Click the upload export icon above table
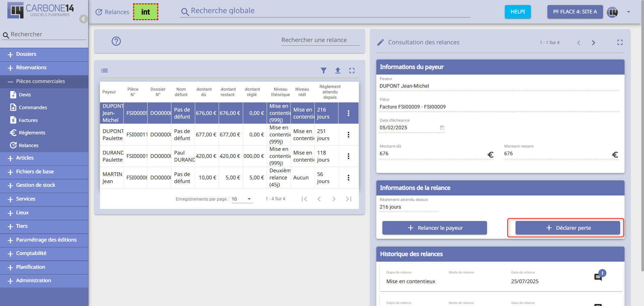 coord(338,71)
